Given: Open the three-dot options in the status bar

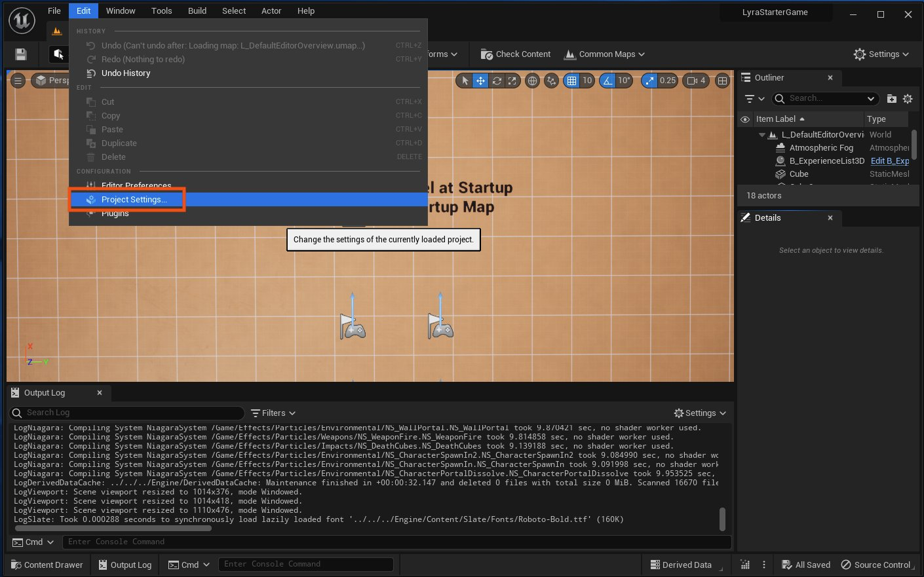Looking at the screenshot, I should point(764,565).
